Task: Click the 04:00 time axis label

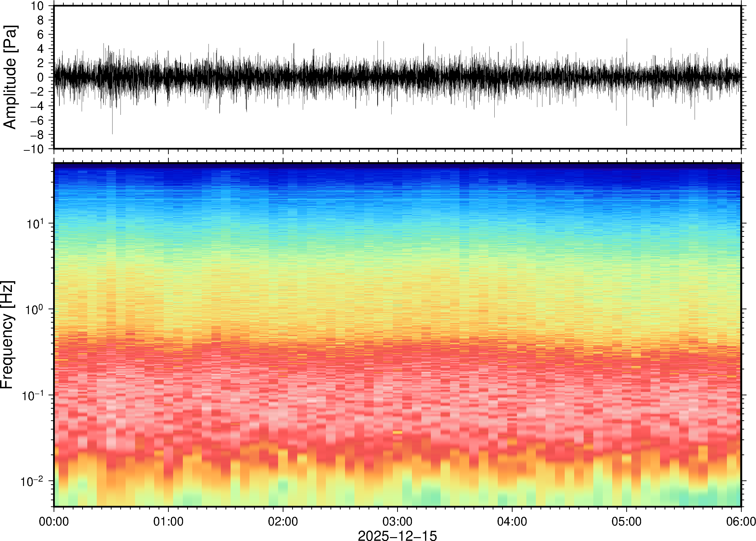Action: (512, 521)
